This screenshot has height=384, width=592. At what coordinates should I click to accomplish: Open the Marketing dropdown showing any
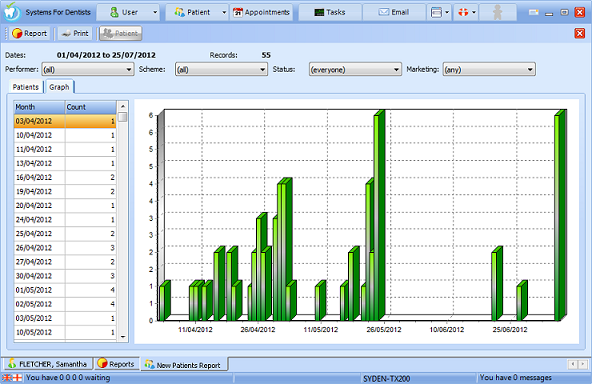[x=489, y=69]
